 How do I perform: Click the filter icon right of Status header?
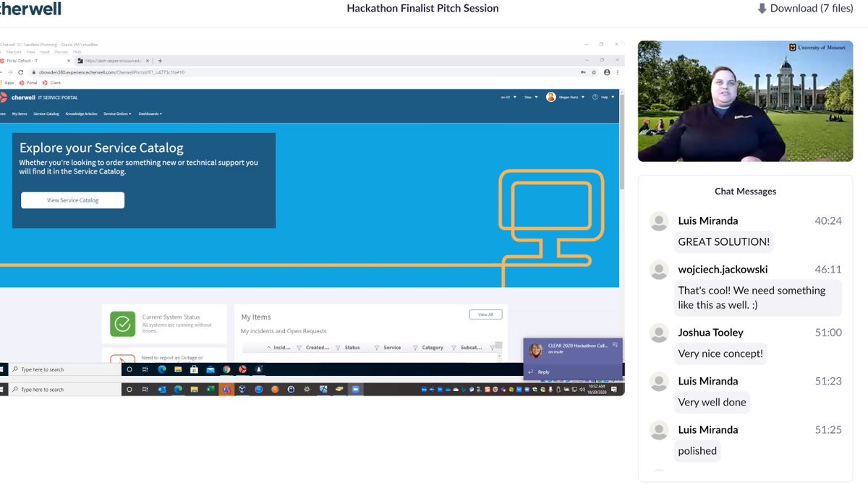[377, 348]
